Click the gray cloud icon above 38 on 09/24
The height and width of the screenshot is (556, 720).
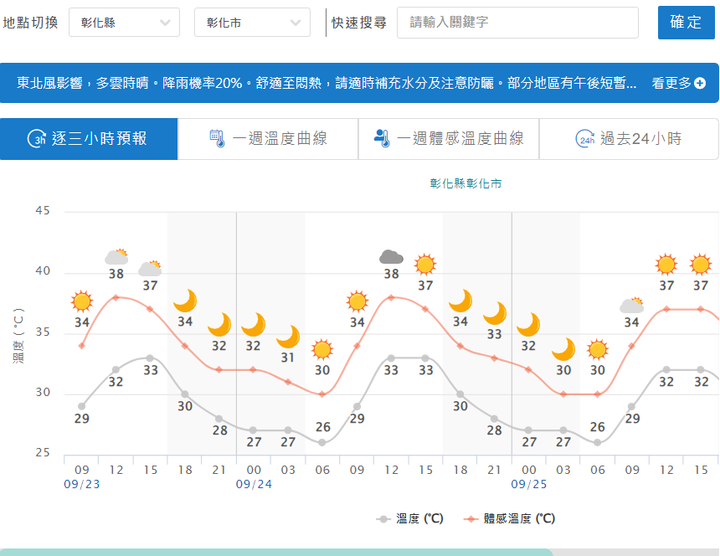pos(391,257)
